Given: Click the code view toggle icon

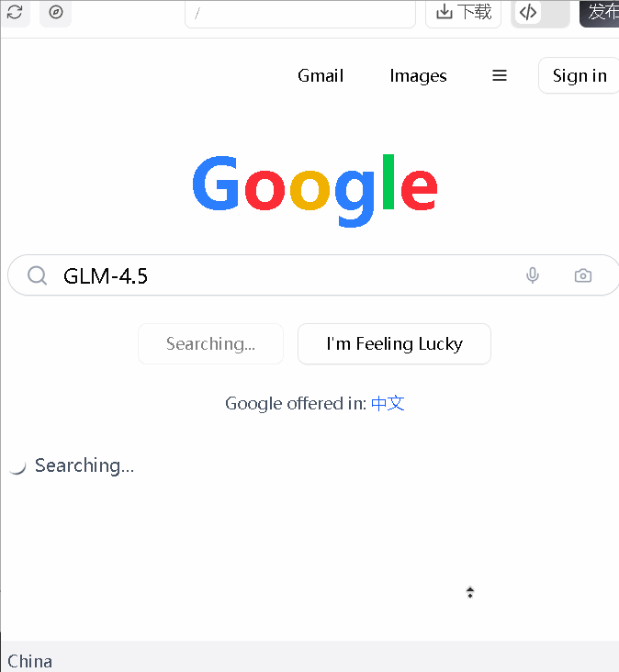Looking at the screenshot, I should pyautogui.click(x=528, y=12).
